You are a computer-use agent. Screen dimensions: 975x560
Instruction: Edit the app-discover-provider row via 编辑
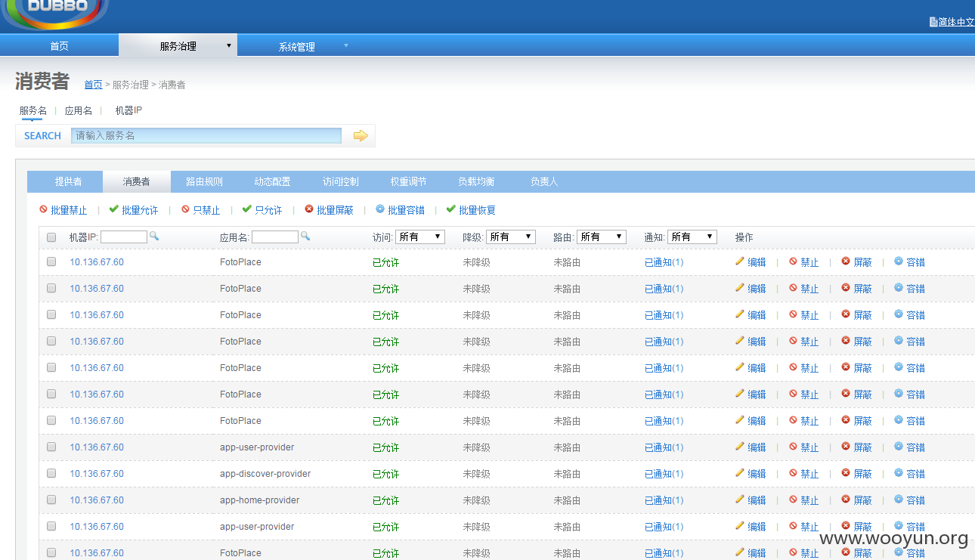click(751, 474)
